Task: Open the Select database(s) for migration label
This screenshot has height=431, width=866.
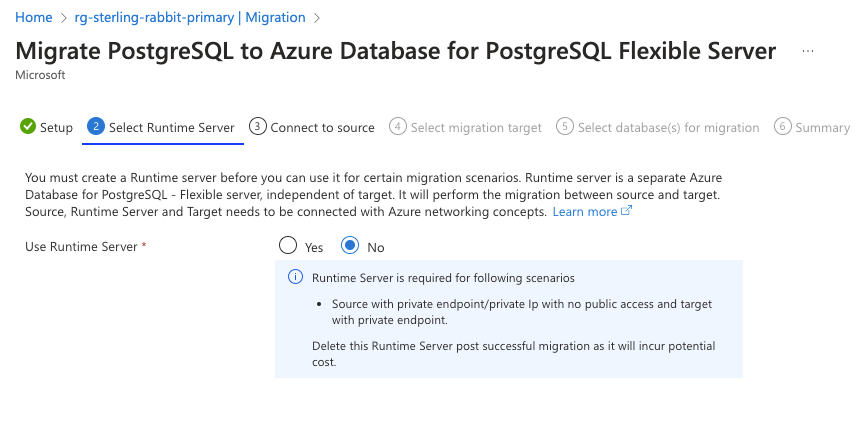Action: (x=668, y=127)
